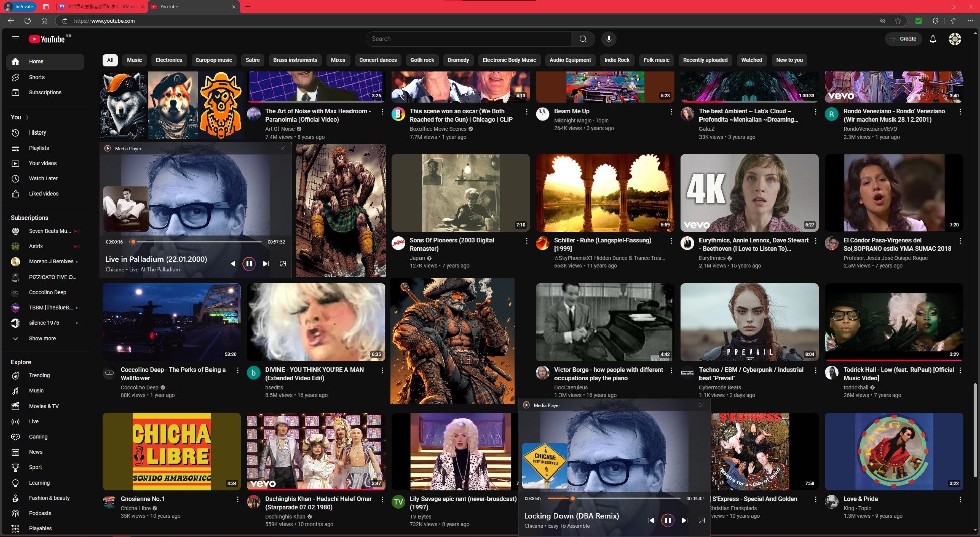
Task: Click the YouTube logo
Action: 47,39
